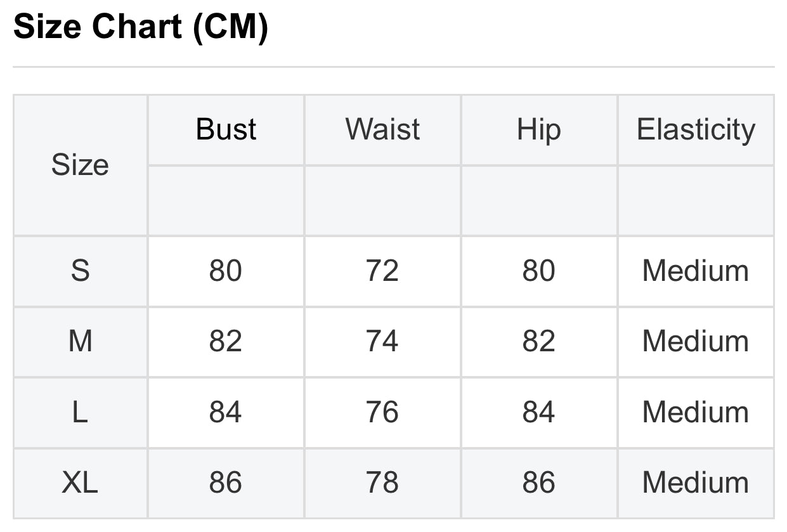Select waist value 72 in the S row
This screenshot has height=532, width=787.
[x=382, y=271]
